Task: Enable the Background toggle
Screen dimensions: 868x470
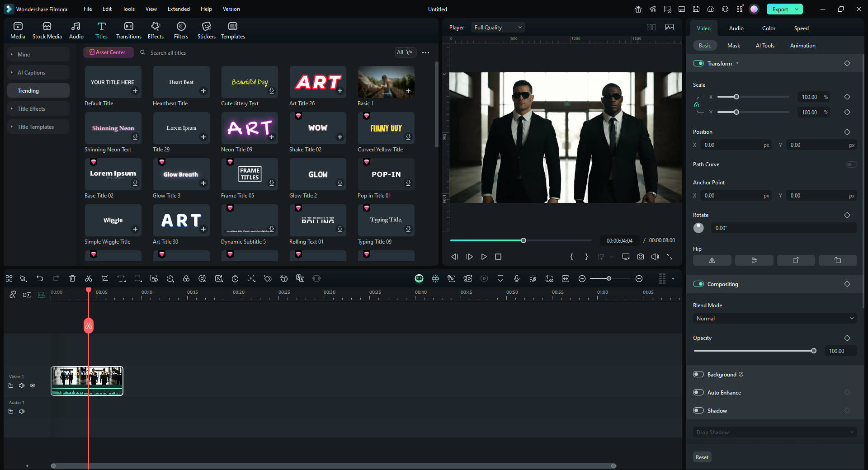Action: (698, 375)
